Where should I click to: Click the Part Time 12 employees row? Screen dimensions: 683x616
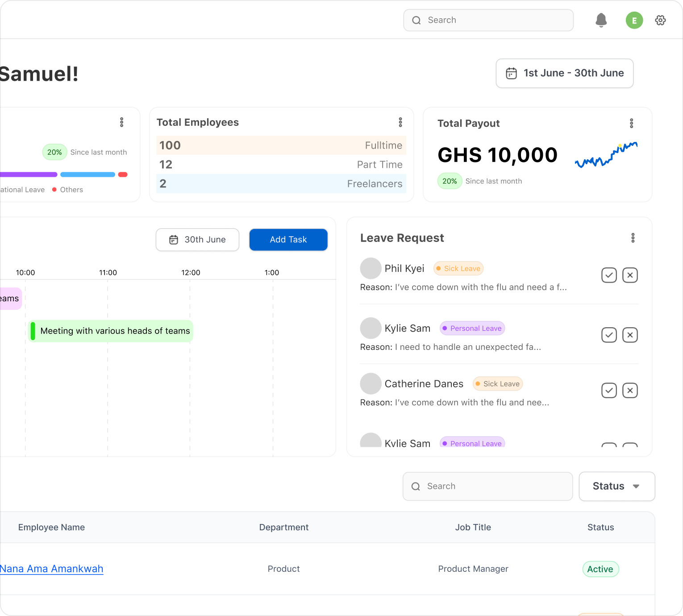coord(281,165)
